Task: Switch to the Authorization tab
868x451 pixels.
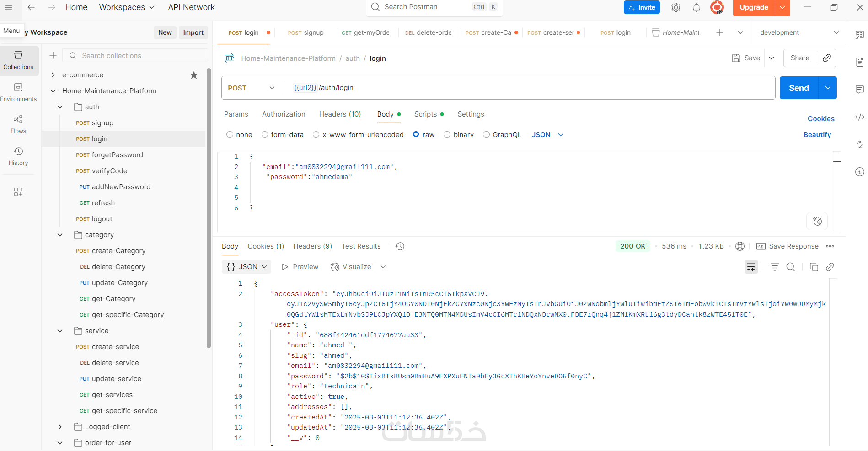Action: pyautogui.click(x=284, y=114)
